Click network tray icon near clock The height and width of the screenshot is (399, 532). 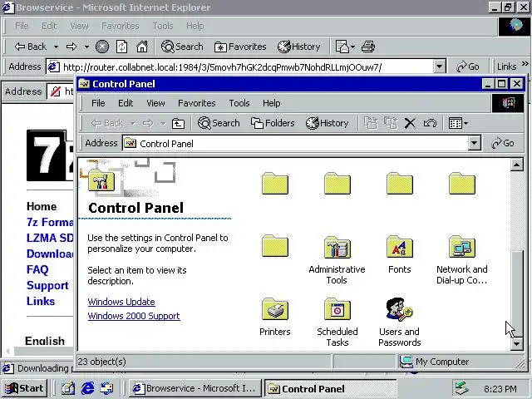pyautogui.click(x=461, y=388)
